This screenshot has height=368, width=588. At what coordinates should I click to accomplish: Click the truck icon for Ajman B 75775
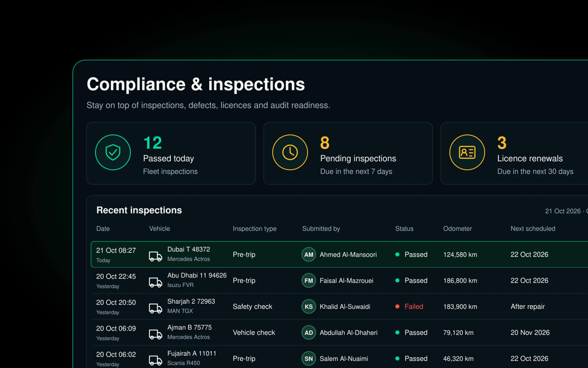tap(155, 334)
